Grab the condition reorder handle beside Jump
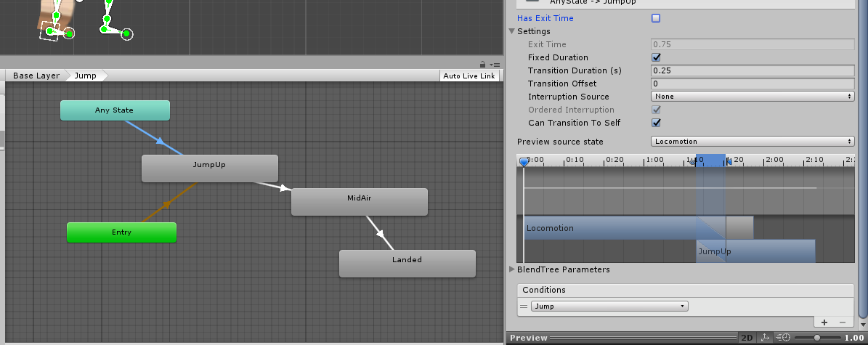The image size is (868, 345). pos(524,307)
